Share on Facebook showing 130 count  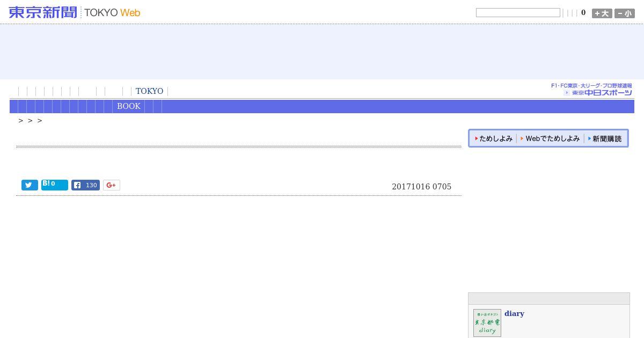click(85, 185)
